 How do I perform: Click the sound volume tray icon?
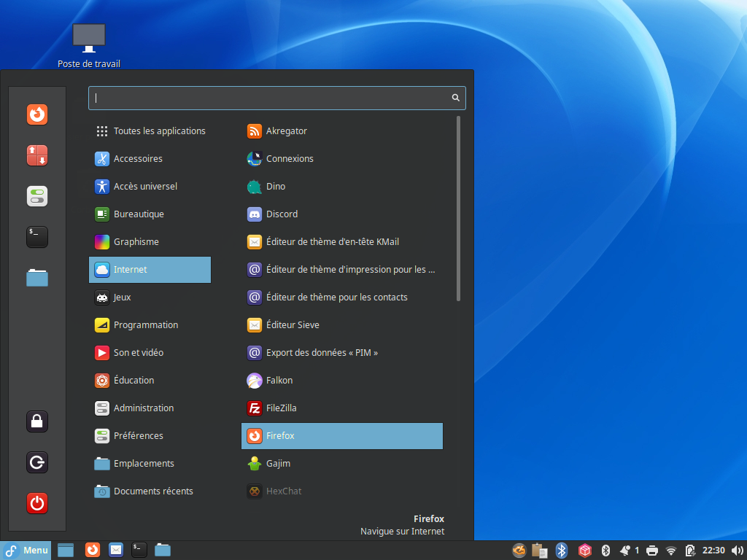[737, 551]
